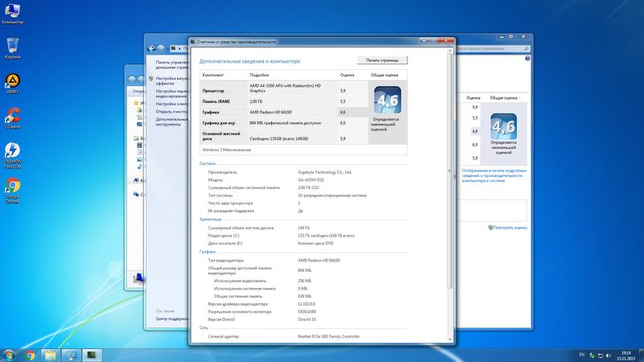
Task: Click the DirectX 10 value
Action: [307, 319]
